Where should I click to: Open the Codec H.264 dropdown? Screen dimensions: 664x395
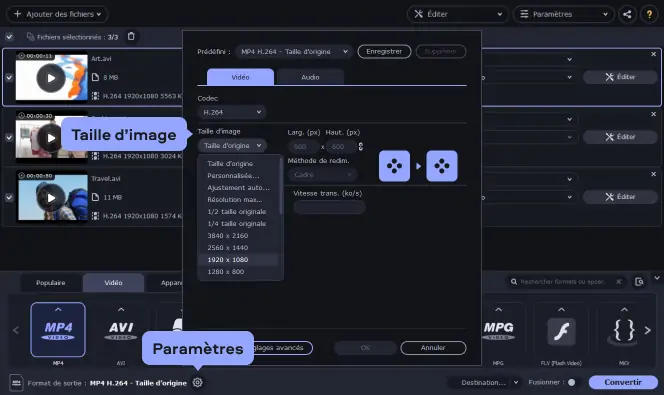[x=232, y=112]
